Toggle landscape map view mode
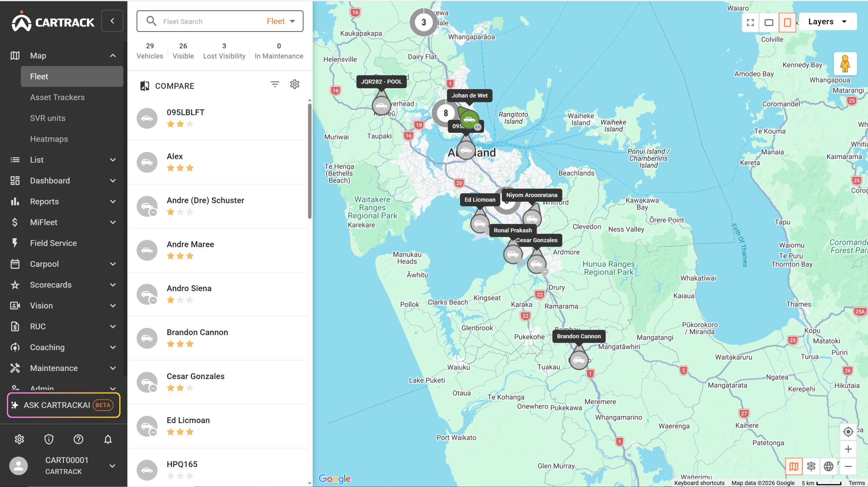 [x=769, y=22]
